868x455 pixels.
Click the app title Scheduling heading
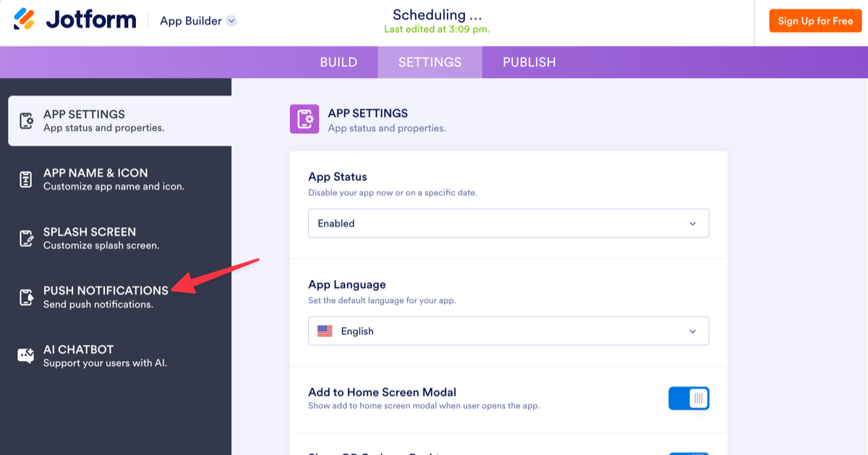435,14
